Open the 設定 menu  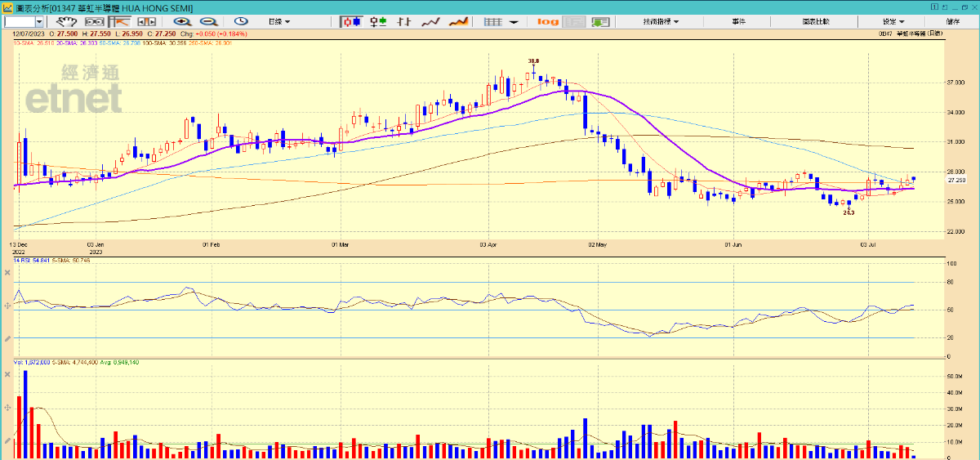[x=893, y=21]
